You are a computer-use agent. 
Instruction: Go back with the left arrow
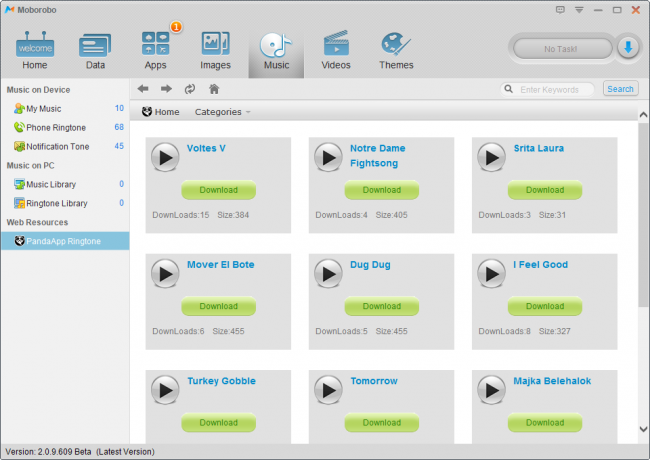pos(143,89)
